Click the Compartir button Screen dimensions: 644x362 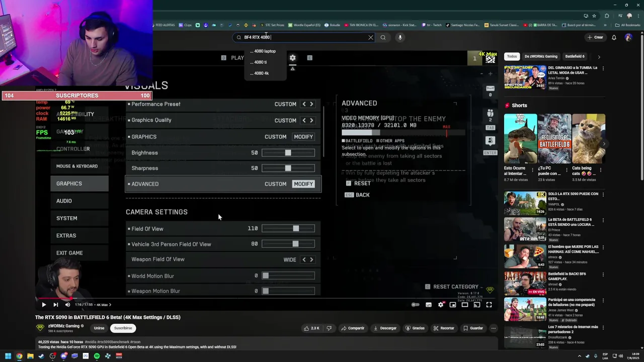coord(352,328)
